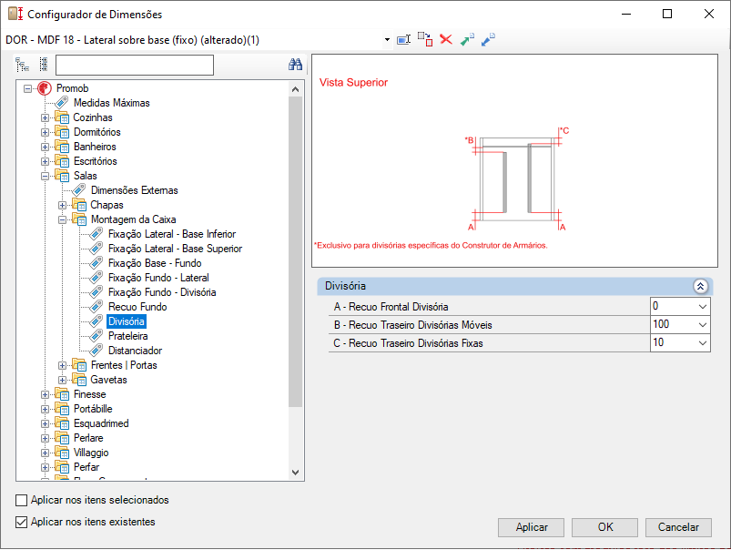The image size is (731, 560).
Task: Expand the Domitórios tree node
Action: coord(46,132)
